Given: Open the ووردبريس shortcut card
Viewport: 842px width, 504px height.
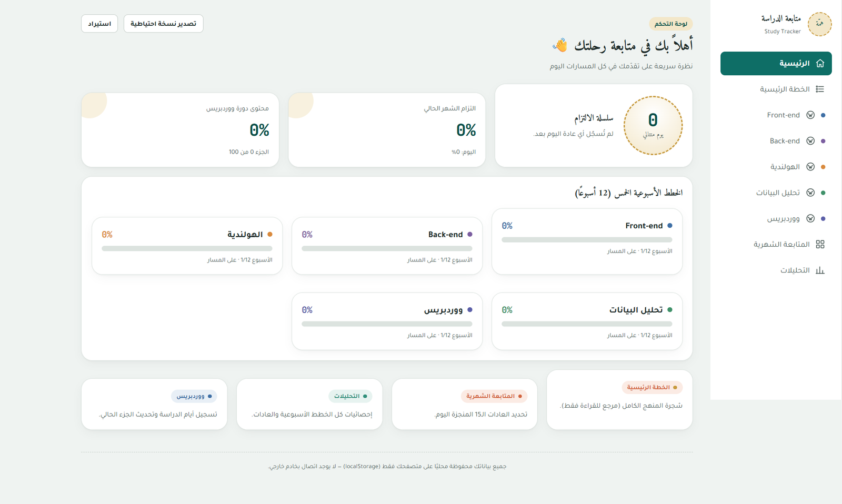Looking at the screenshot, I should (x=154, y=404).
